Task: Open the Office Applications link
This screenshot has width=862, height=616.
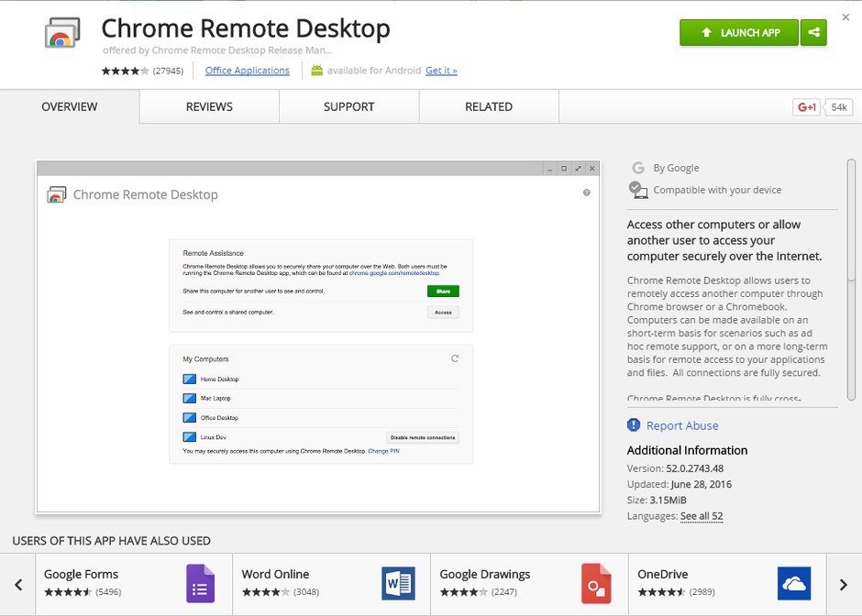Action: [248, 70]
